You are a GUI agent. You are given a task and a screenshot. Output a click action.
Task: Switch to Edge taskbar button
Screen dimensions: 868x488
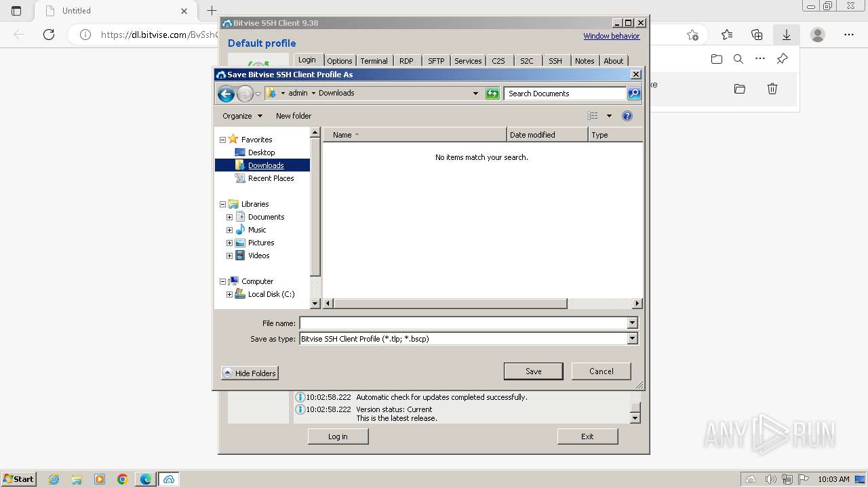[145, 479]
